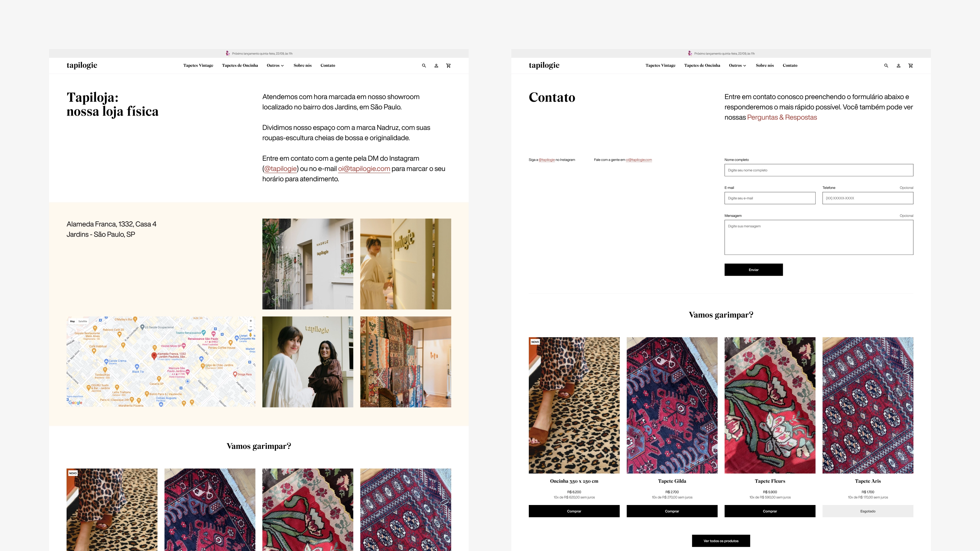980x551 pixels.
Task: Click the search icon on the left page header
Action: [424, 65]
